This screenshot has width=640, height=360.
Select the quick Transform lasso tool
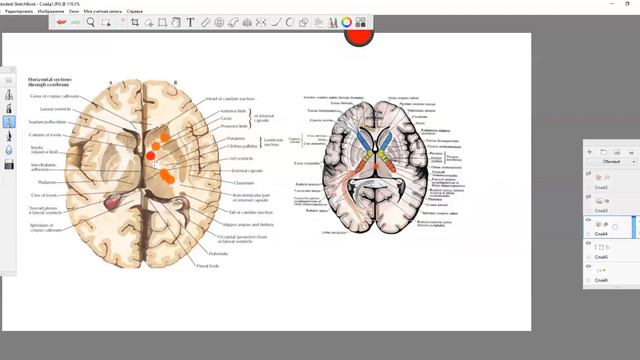149,22
